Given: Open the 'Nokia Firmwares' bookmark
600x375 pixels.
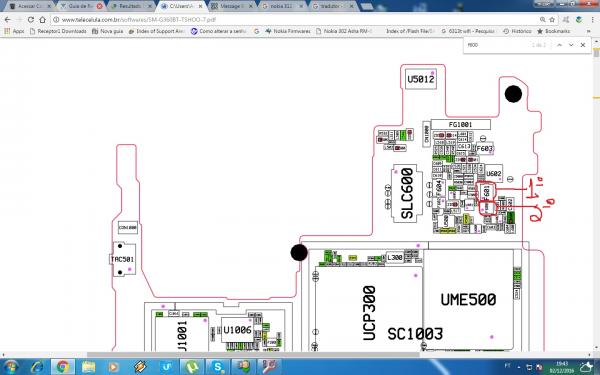Looking at the screenshot, I should 288,31.
